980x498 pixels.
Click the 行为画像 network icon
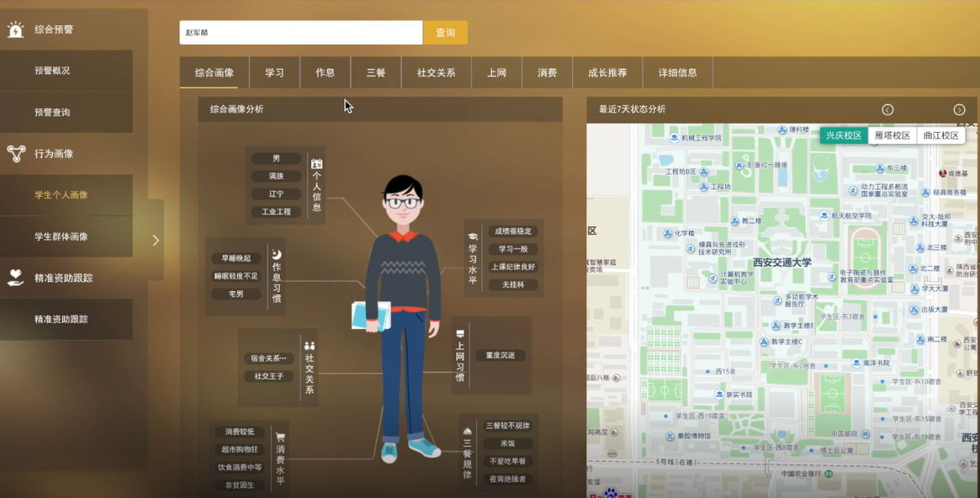click(16, 153)
